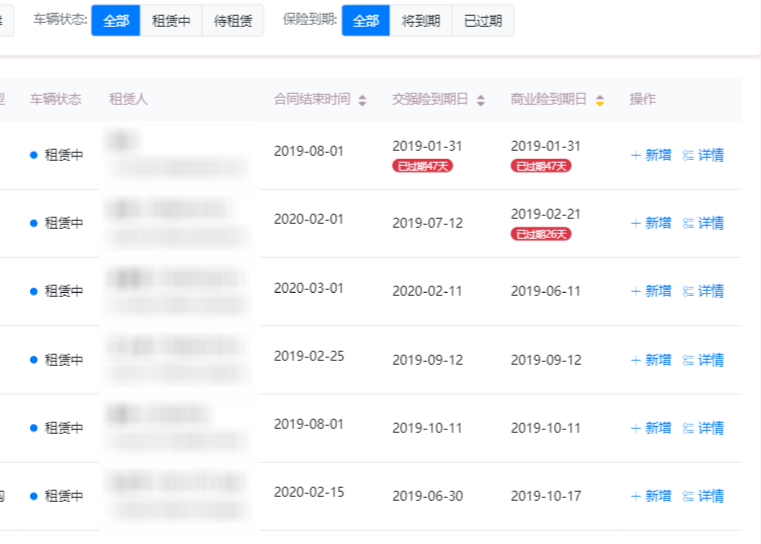
Task: Open 详情 in the 2019-10-11 row
Action: tap(703, 428)
